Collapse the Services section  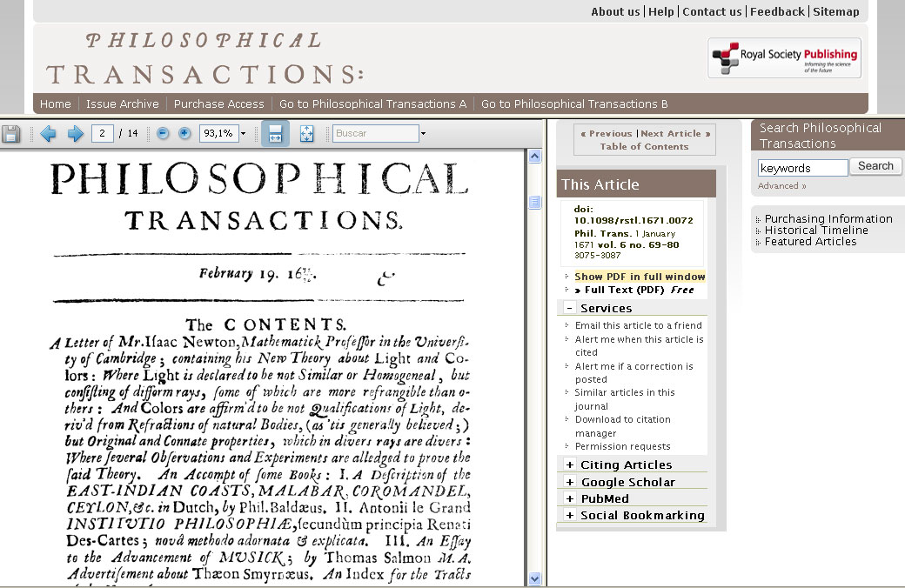[570, 308]
